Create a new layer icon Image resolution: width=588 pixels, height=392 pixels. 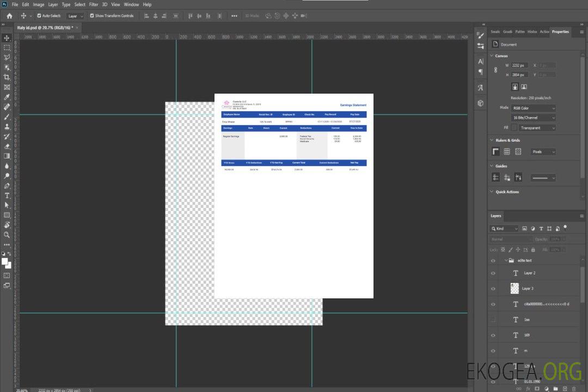click(x=565, y=389)
